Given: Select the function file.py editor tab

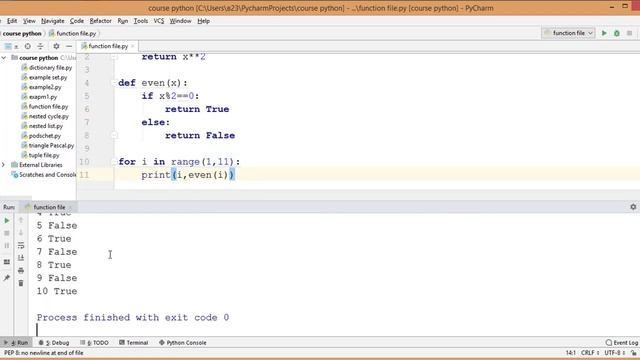Looking at the screenshot, I should coord(108,46).
